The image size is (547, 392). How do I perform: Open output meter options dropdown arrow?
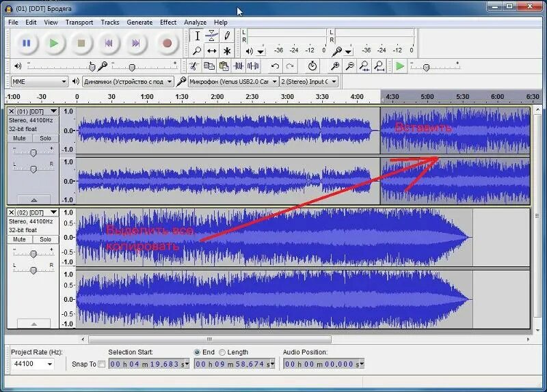coord(261,52)
